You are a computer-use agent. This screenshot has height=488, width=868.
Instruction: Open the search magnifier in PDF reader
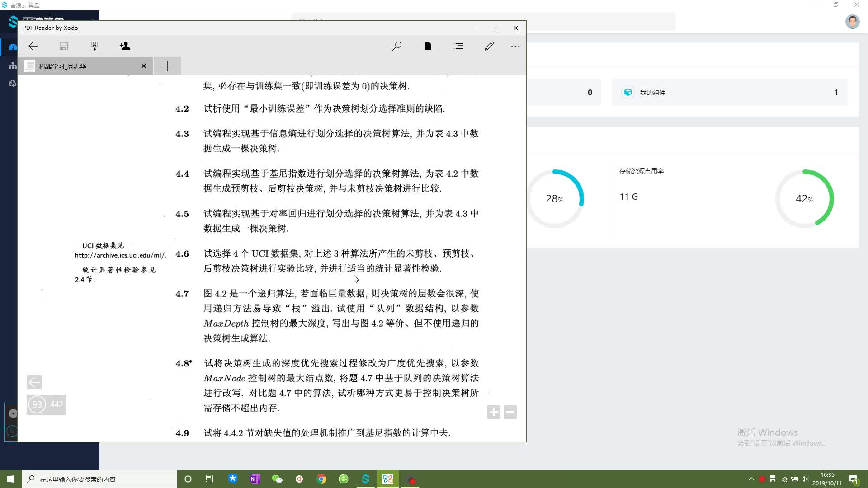397,46
